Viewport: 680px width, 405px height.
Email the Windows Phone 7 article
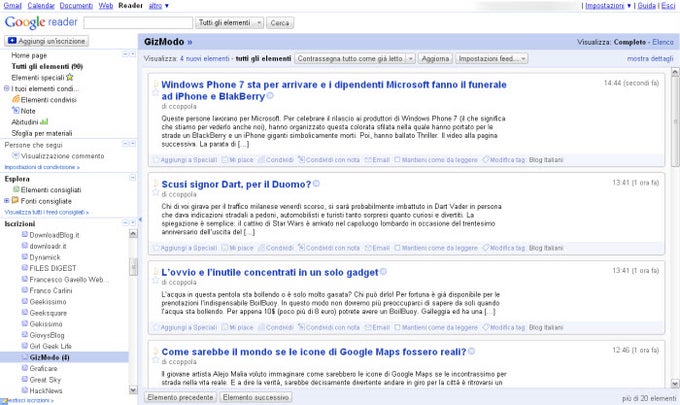tap(377, 160)
